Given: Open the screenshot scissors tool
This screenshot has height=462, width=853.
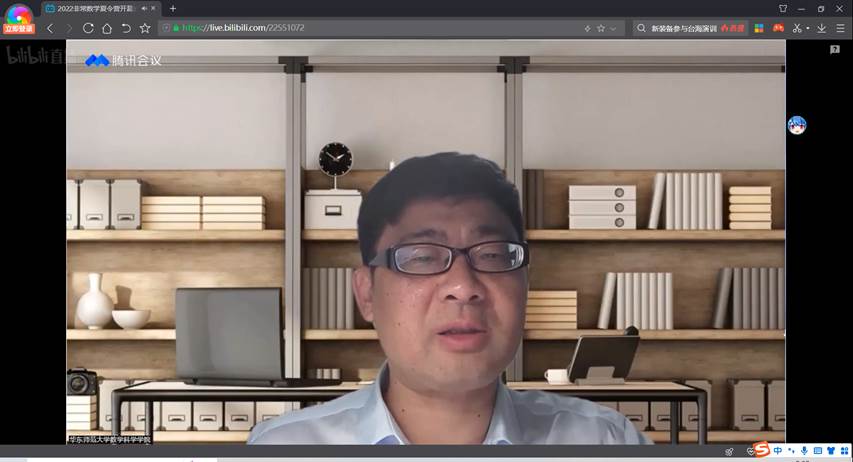Looking at the screenshot, I should click(x=797, y=28).
